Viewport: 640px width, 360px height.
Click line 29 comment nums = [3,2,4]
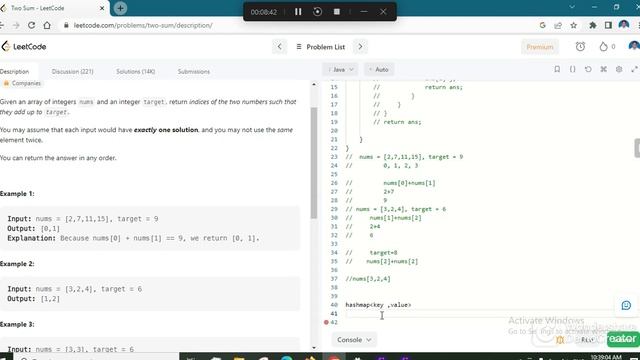pyautogui.click(x=396, y=209)
